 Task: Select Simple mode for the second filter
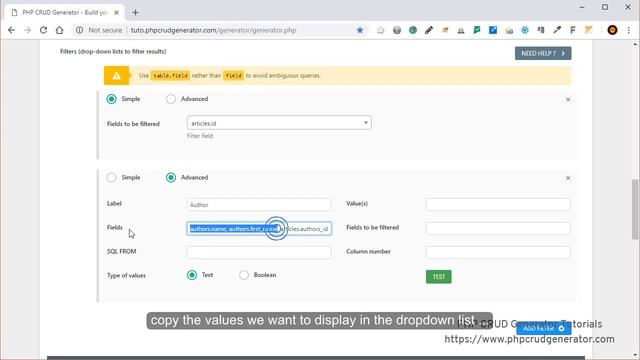pos(111,178)
